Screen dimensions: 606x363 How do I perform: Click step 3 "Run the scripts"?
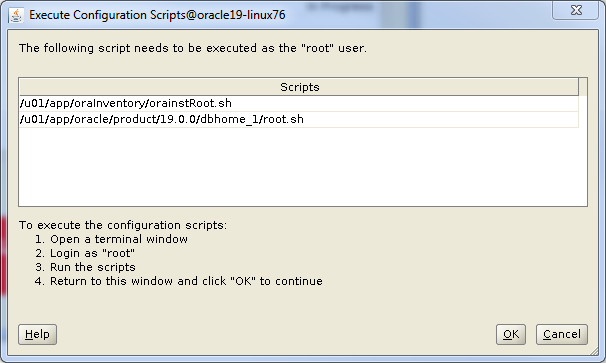[85, 267]
